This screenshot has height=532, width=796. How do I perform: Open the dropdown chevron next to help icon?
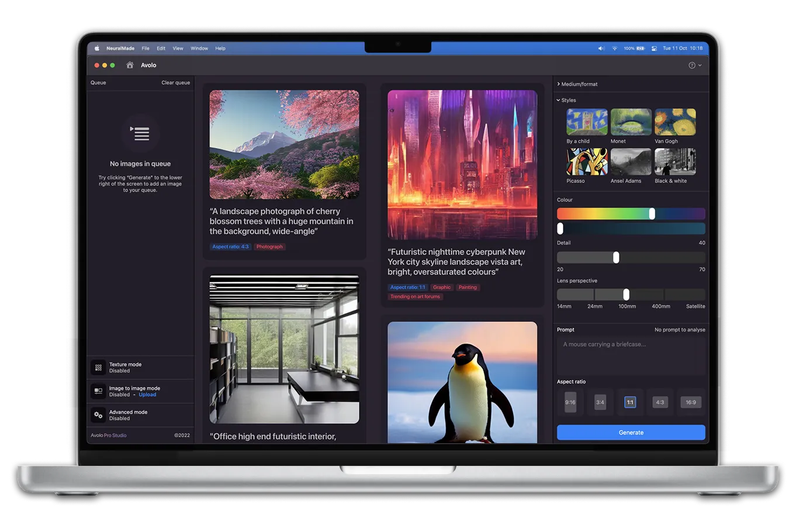click(700, 65)
